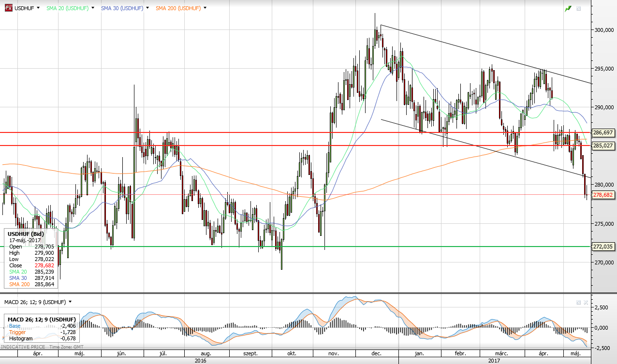Click the SMA 20 (USDHUF) indicator label
Screen dimensions: 617x364
pyautogui.click(x=67, y=8)
